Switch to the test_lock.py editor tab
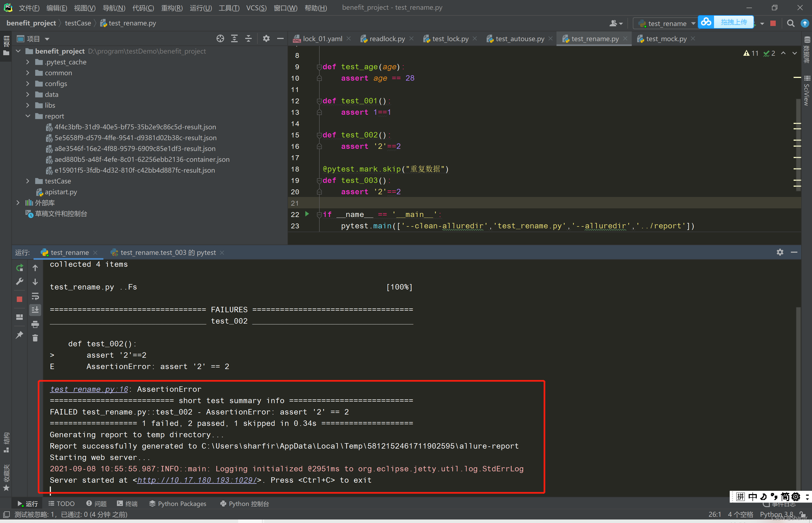The image size is (812, 523). coord(450,39)
